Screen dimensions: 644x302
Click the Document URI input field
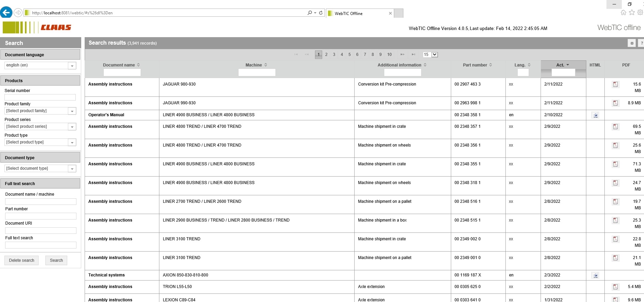pyautogui.click(x=41, y=231)
